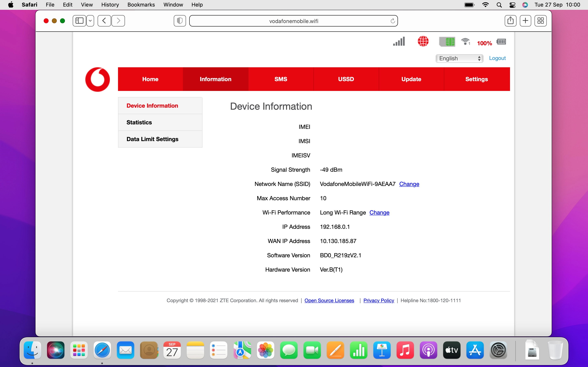Image resolution: width=588 pixels, height=367 pixels.
Task: Click the red globe internet status icon
Action: 423,41
